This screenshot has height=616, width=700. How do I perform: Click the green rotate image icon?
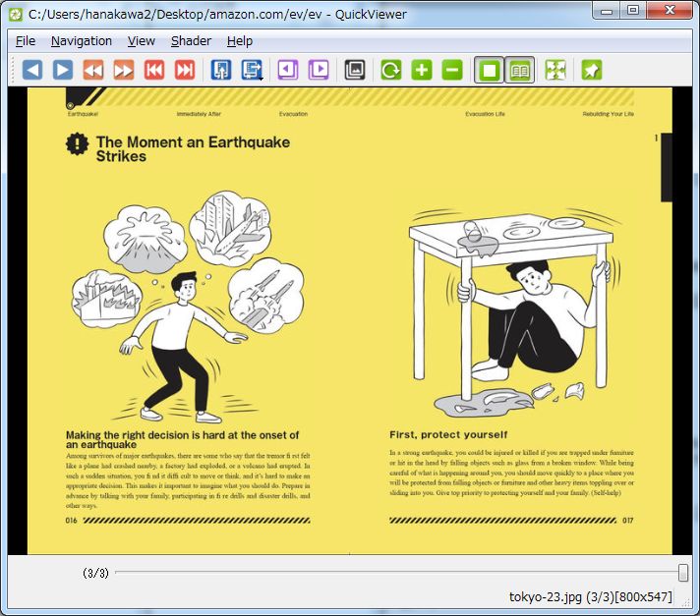pyautogui.click(x=391, y=70)
